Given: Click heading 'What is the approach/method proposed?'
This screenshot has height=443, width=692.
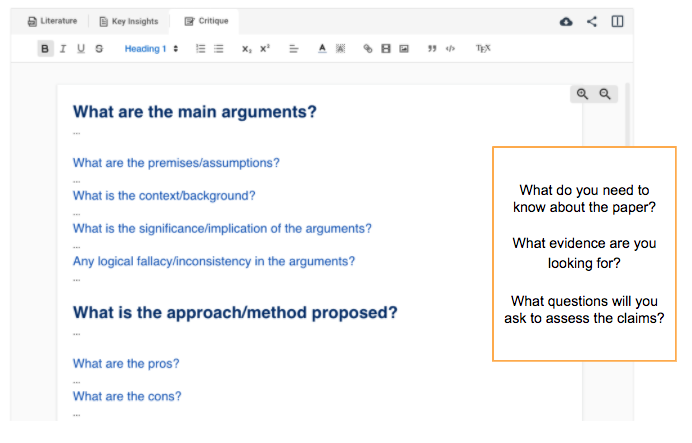Looking at the screenshot, I should click(x=235, y=312).
